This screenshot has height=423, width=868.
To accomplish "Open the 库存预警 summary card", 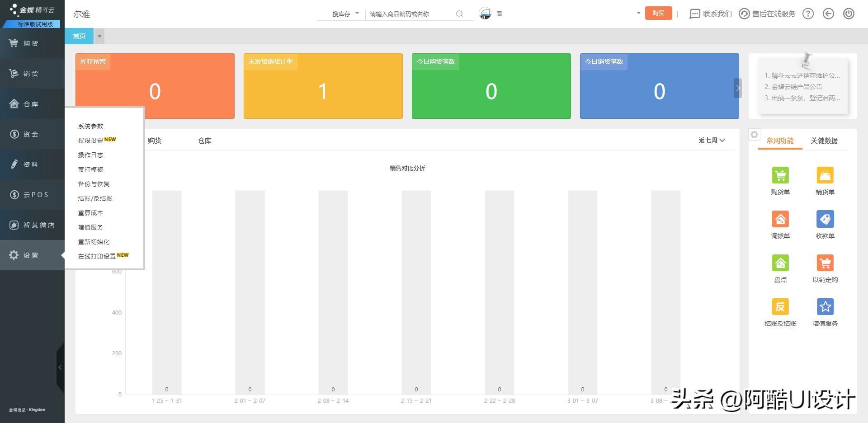I will pyautogui.click(x=155, y=86).
